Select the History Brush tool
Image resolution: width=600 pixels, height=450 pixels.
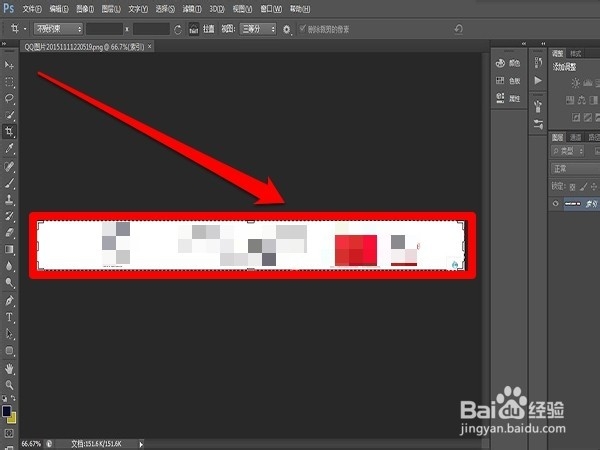coord(9,215)
